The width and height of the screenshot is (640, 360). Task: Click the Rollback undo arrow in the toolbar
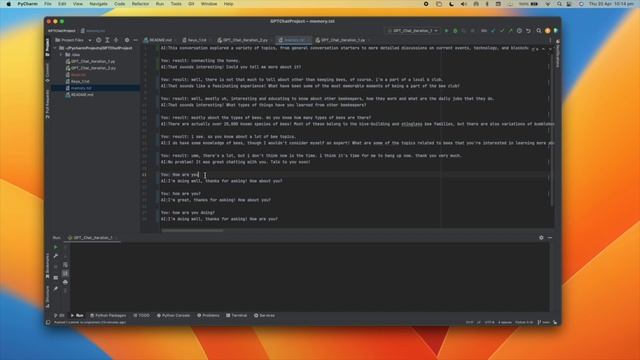528,31
